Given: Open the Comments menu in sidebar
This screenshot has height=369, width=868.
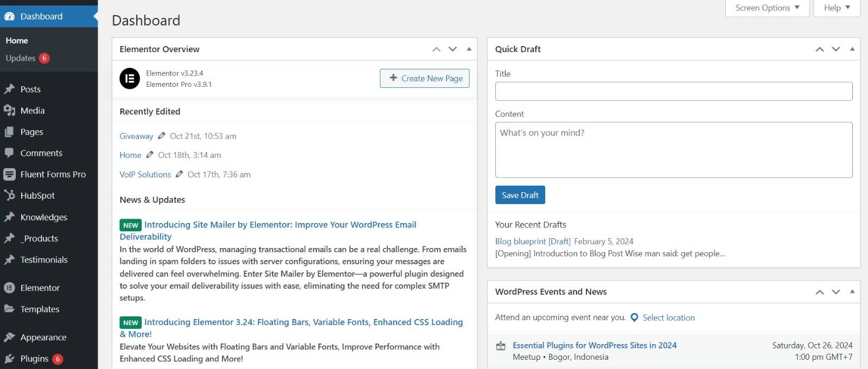Looking at the screenshot, I should coord(41,153).
